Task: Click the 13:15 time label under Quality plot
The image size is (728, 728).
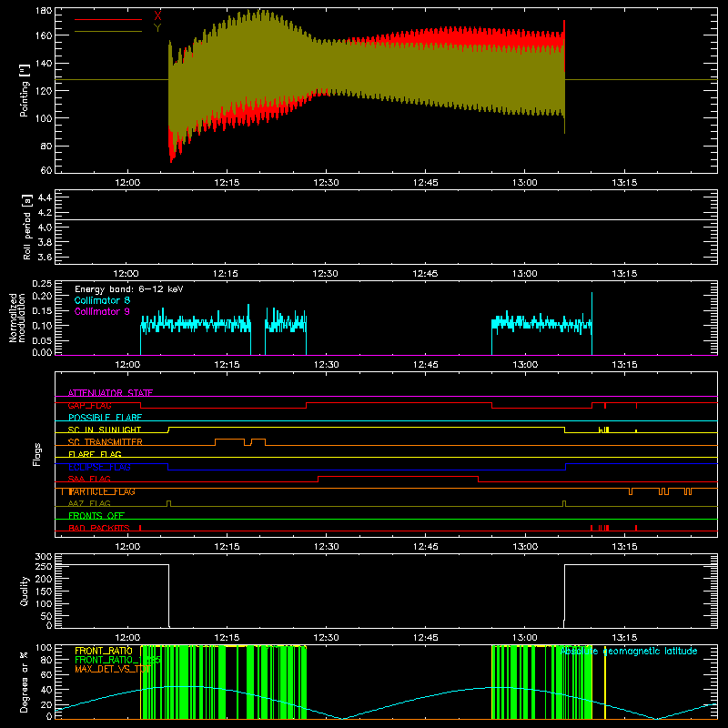Action: click(624, 638)
